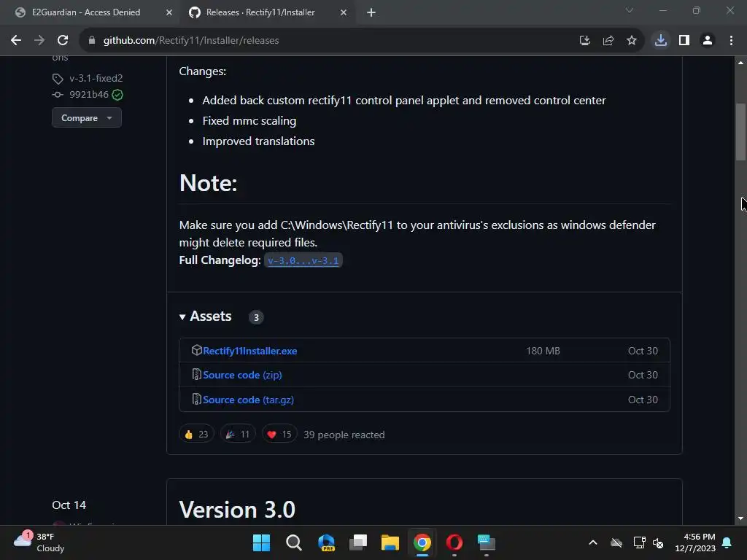Screen dimensions: 747x560
Task: Toggle heart reaction with 15
Action: point(279,435)
